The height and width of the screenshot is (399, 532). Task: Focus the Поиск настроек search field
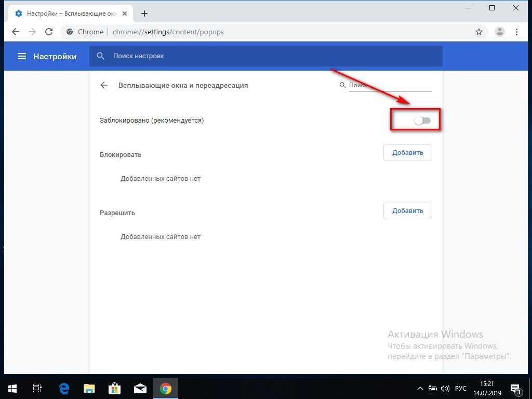coord(266,56)
